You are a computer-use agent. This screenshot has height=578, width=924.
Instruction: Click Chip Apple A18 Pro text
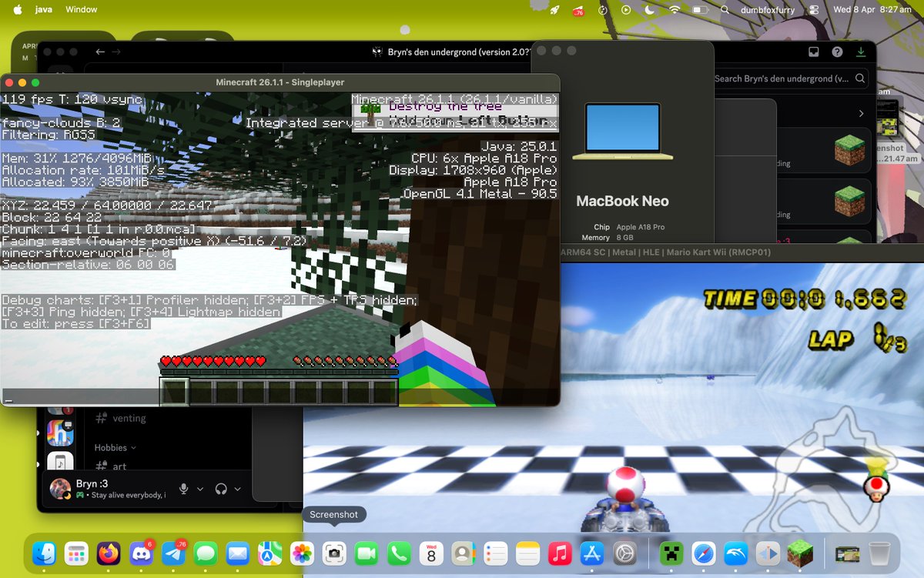click(629, 227)
